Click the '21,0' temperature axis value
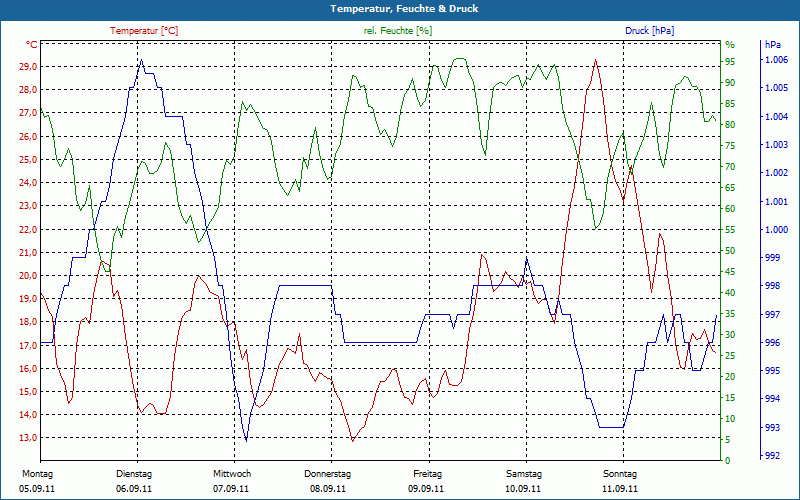800x500 pixels. point(28,253)
